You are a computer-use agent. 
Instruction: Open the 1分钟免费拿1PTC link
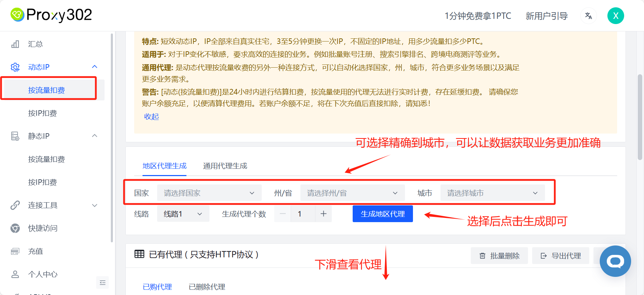pyautogui.click(x=478, y=16)
